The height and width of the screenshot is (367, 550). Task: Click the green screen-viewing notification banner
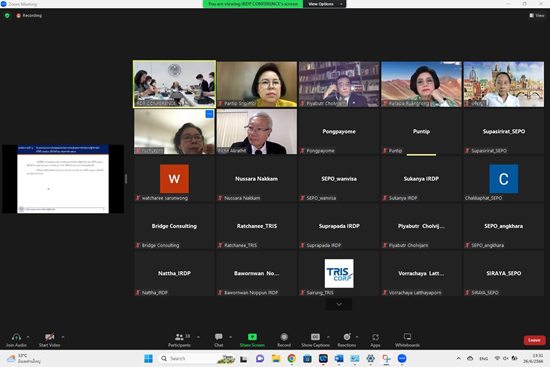point(253,4)
